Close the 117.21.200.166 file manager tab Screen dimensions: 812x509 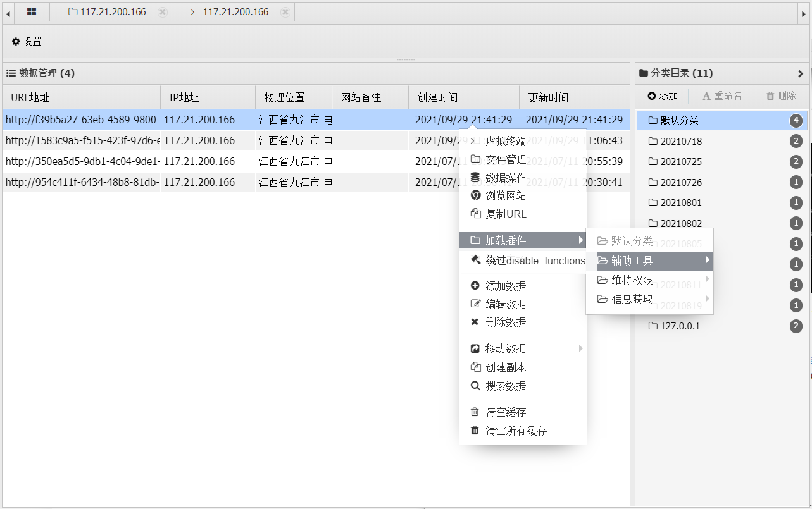[163, 12]
